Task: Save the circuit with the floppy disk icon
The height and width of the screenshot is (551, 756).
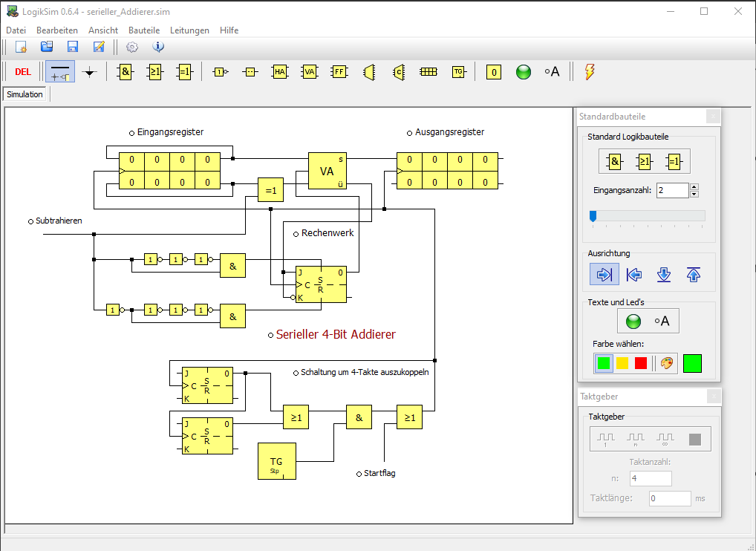Action: point(73,47)
